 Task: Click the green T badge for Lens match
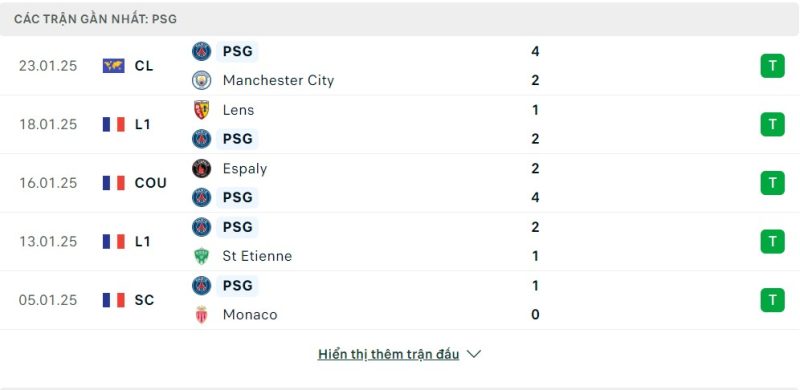click(x=772, y=124)
